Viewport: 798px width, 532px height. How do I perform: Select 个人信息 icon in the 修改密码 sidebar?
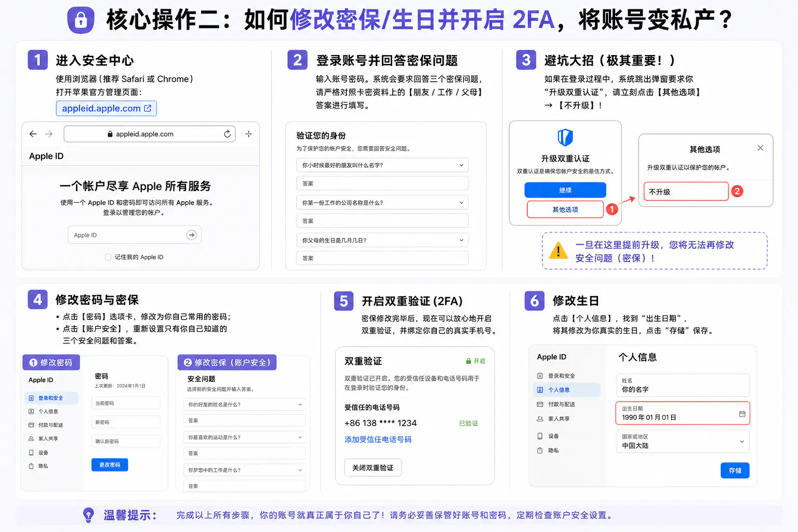[x=31, y=411]
